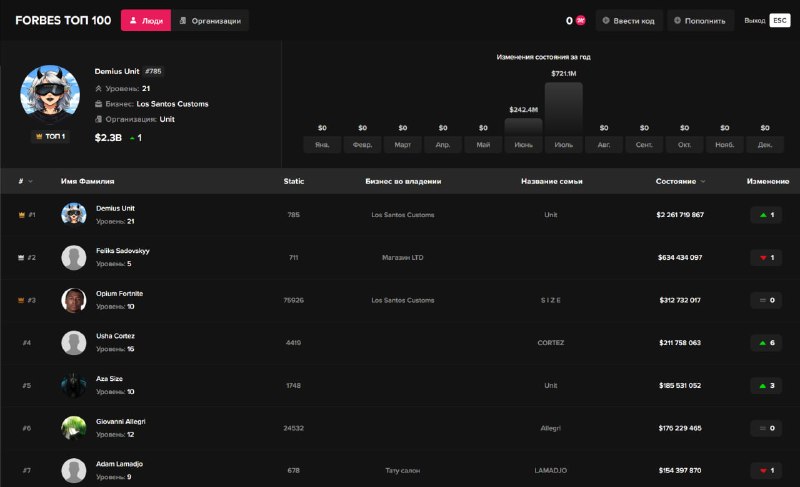This screenshot has height=487, width=800.
Task: Switch to the Организации tab
Action: [210, 21]
